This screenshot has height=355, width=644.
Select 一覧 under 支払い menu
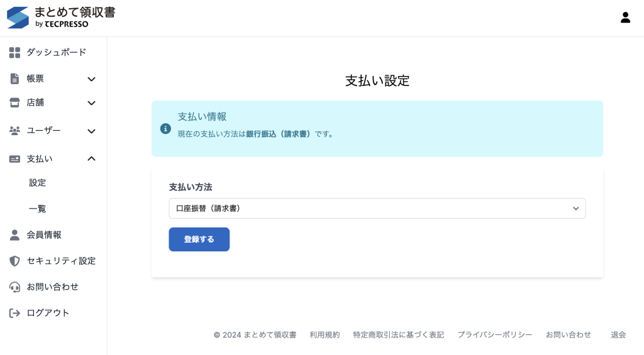point(38,209)
